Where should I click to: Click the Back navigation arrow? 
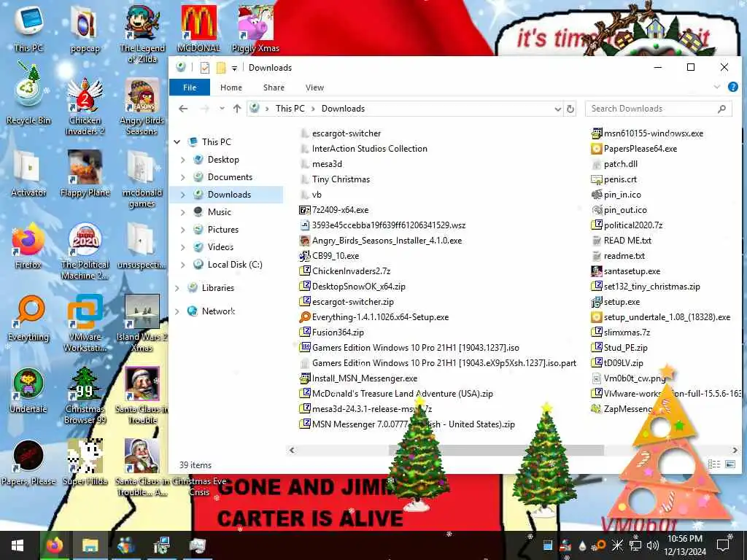[183, 109]
